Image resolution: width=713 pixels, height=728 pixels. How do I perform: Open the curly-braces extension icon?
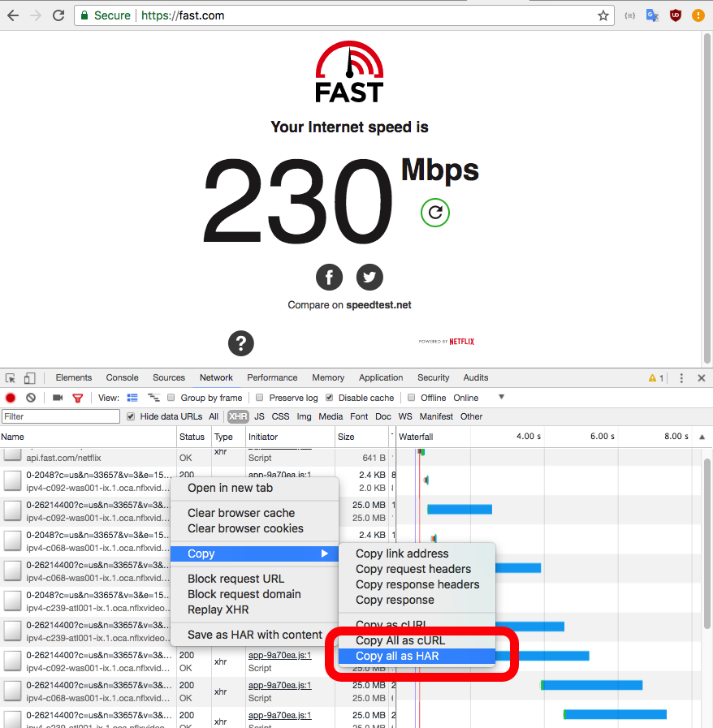pyautogui.click(x=630, y=15)
